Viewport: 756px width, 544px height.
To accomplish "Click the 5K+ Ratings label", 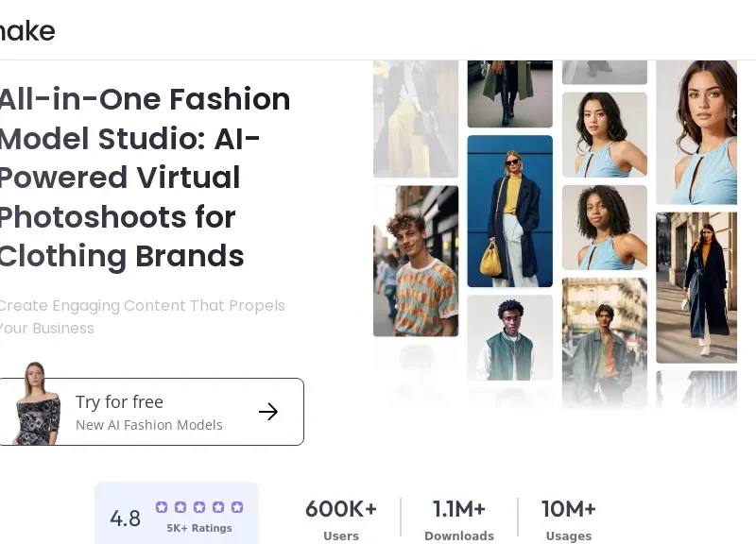I will pyautogui.click(x=198, y=528).
